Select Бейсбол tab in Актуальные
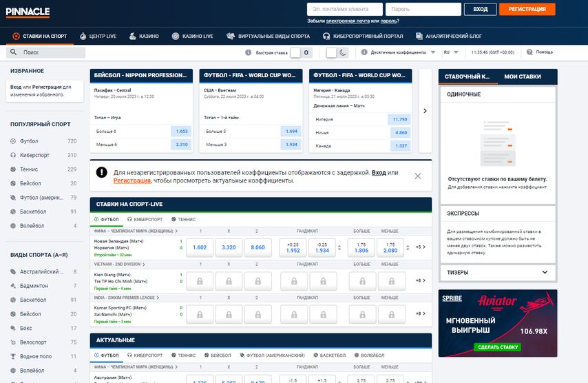Viewport: 588px width, 383px height. click(x=218, y=355)
